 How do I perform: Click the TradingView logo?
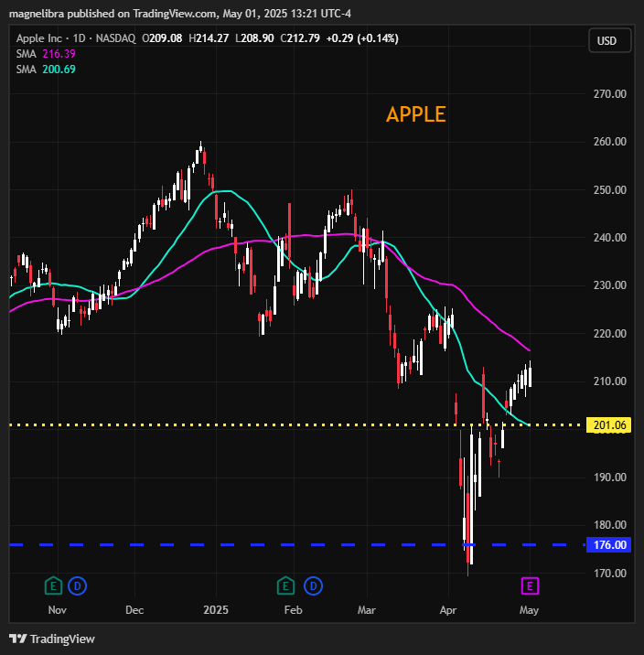click(52, 639)
